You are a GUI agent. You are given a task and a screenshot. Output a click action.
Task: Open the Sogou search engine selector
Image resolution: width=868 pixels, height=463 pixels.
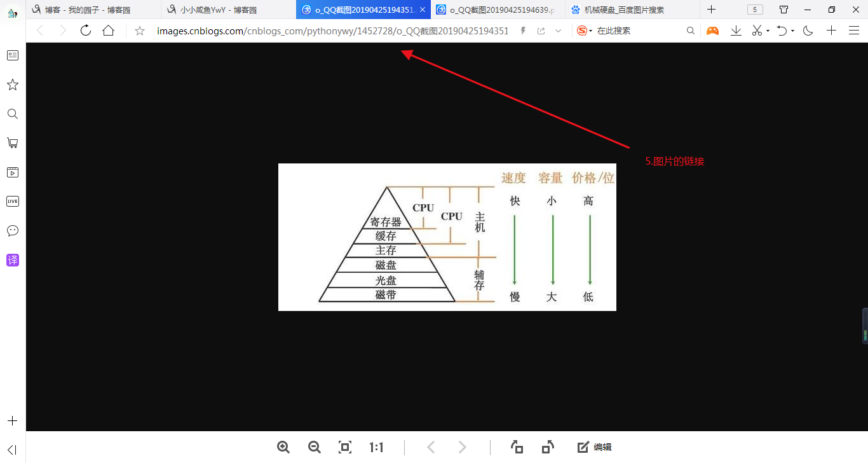coord(585,31)
